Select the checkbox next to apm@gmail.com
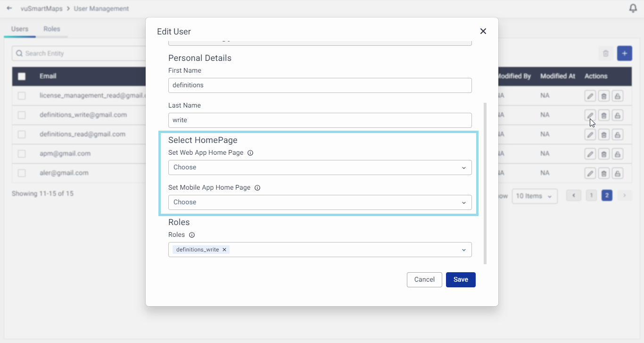Viewport: 644px width, 343px height. click(22, 154)
